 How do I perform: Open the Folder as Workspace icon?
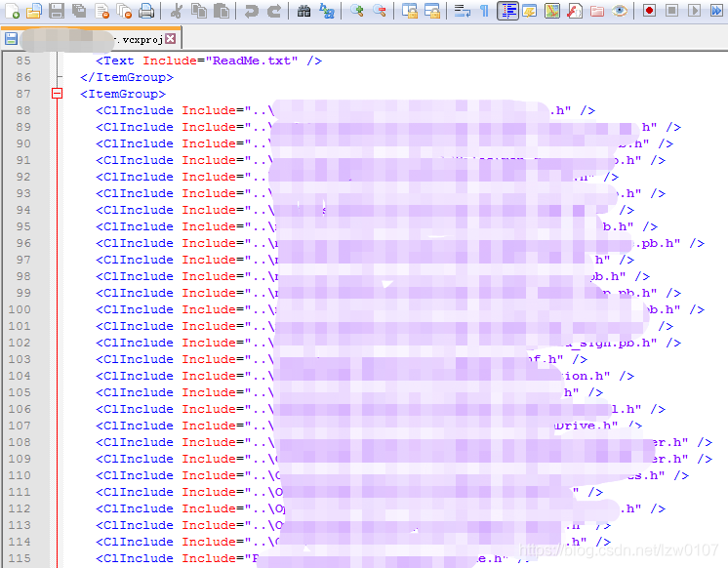tap(597, 10)
